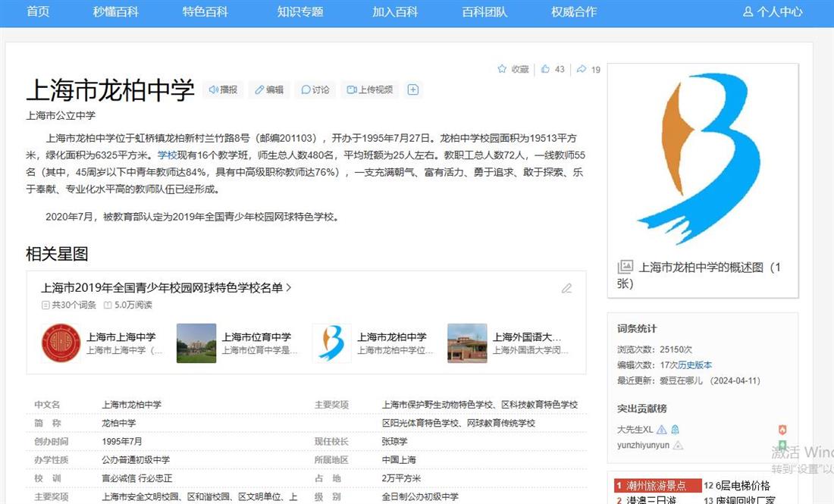
Task: Click 上传视频 upload video button
Action: [x=370, y=89]
